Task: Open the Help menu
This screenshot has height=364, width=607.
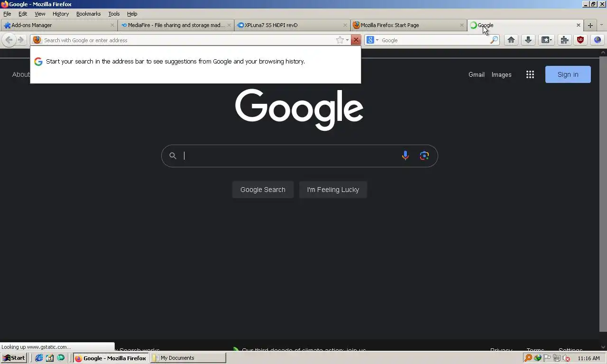Action: pos(132,14)
